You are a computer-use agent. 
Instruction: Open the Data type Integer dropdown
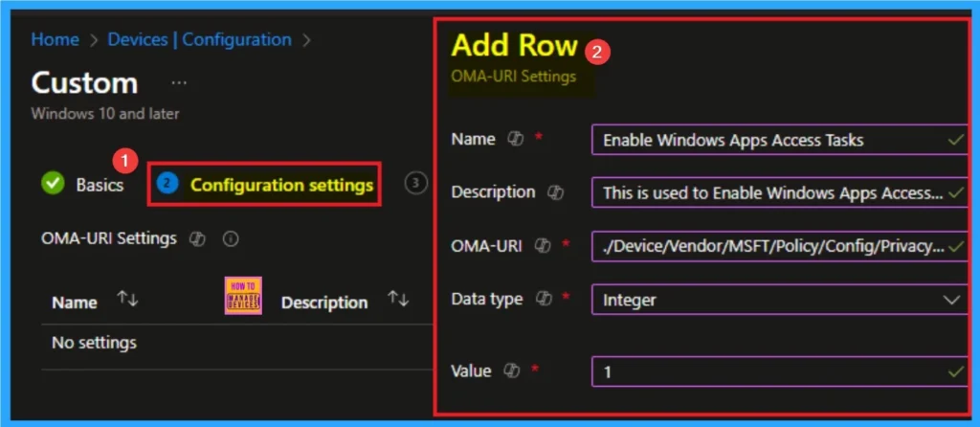pyautogui.click(x=778, y=301)
